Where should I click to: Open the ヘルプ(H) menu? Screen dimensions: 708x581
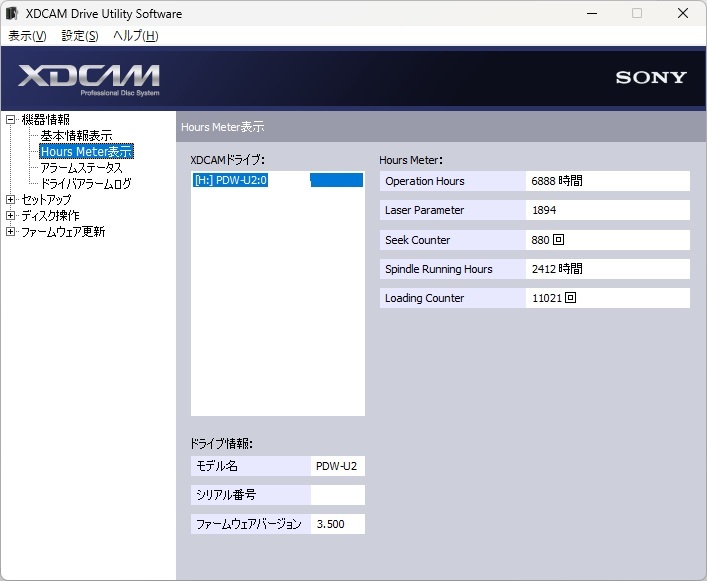(x=135, y=36)
